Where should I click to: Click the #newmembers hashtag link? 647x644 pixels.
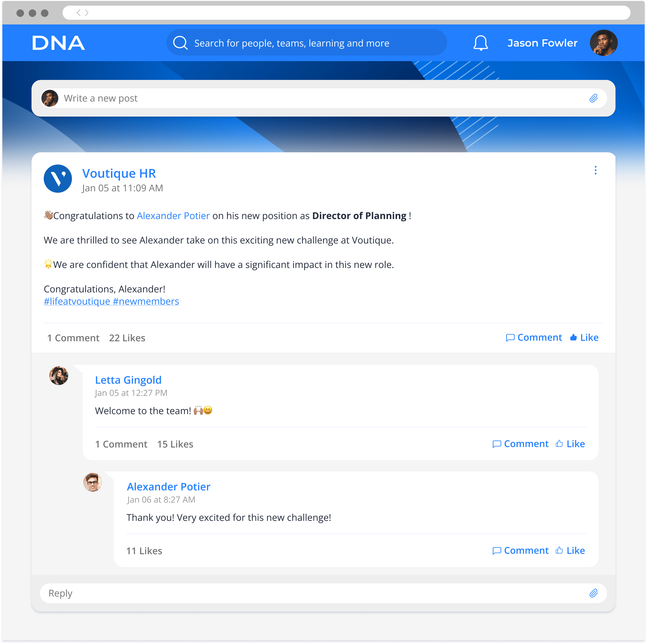tap(146, 301)
